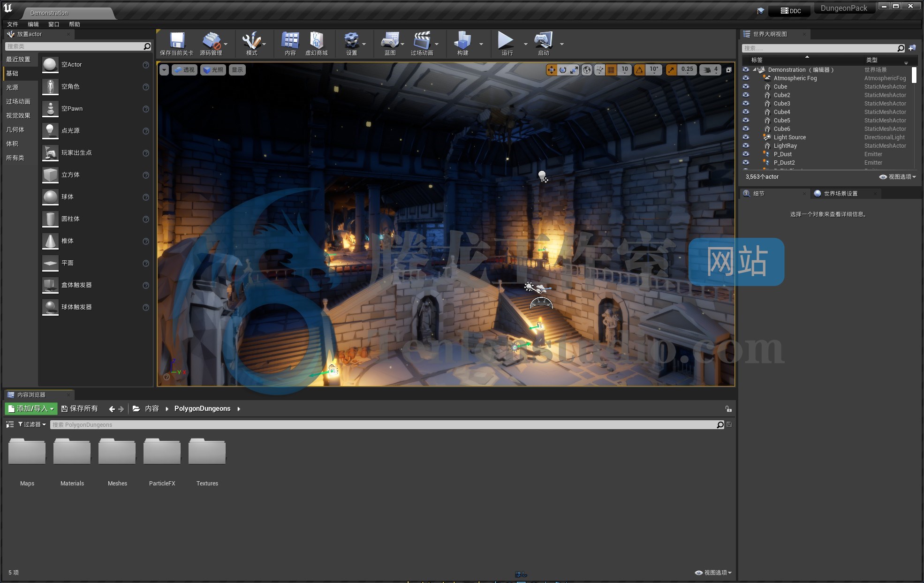Click the Settings (设置) toolbar icon
924x583 pixels.
click(x=351, y=40)
